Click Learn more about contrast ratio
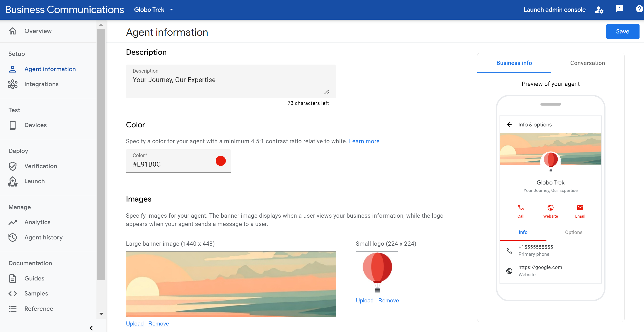The height and width of the screenshot is (332, 644). [x=364, y=141]
